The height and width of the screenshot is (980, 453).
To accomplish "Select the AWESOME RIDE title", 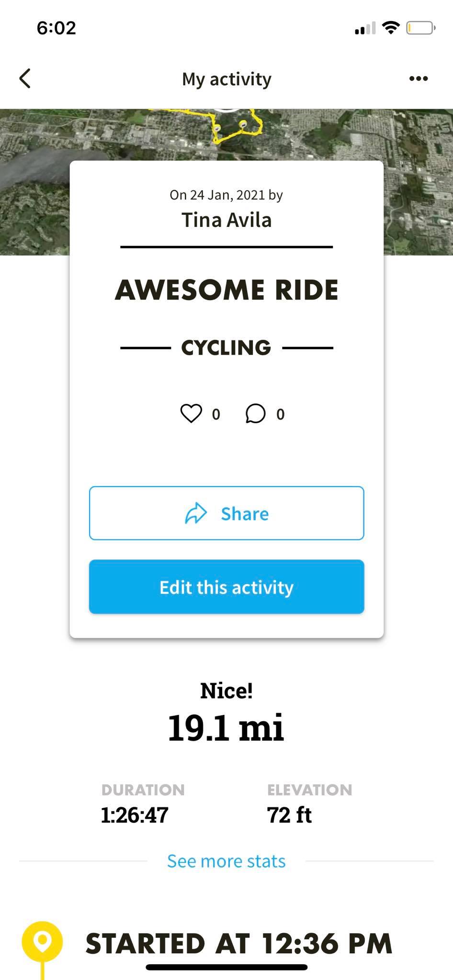I will [x=226, y=290].
